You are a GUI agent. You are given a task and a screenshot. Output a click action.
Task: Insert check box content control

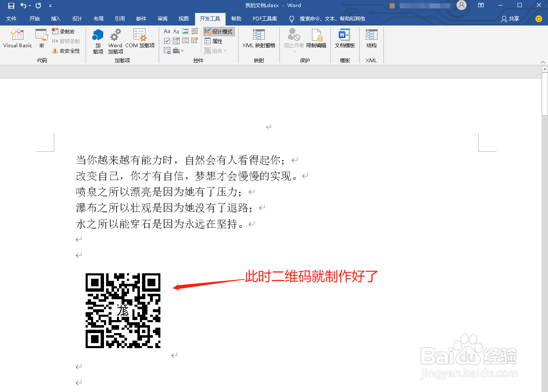(x=167, y=41)
